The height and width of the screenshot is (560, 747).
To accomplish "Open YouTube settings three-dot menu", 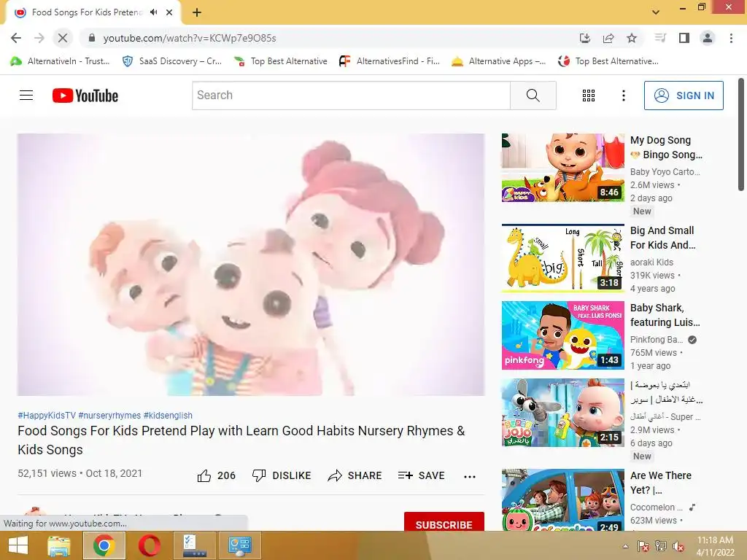I will (x=623, y=96).
